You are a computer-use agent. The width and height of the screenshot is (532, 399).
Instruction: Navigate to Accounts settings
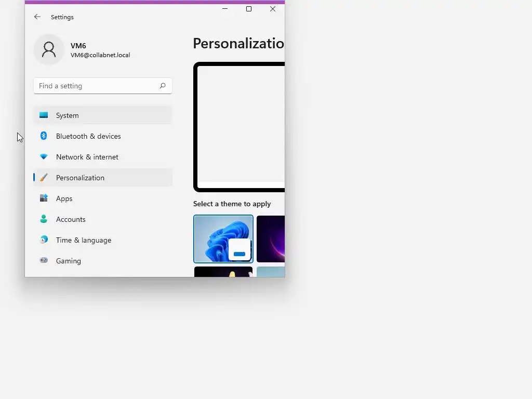[103, 219]
